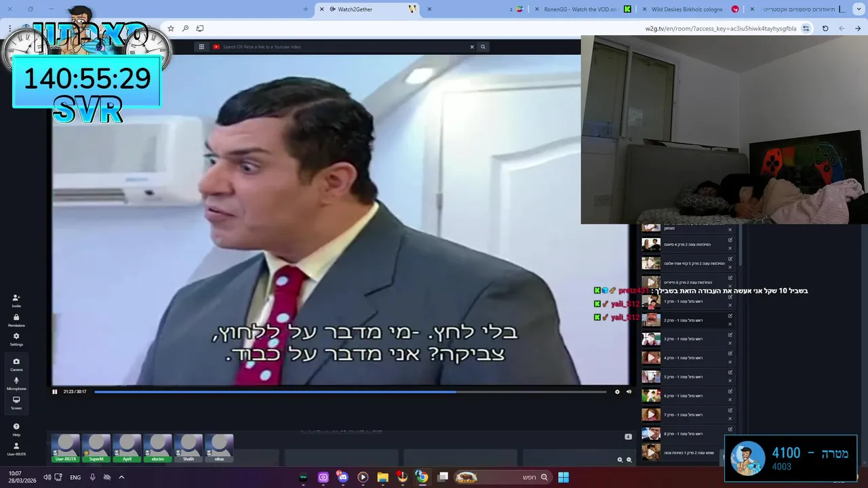
Task: Switch to the 'RonenGG - Watch the VOD' tab
Action: (x=582, y=9)
